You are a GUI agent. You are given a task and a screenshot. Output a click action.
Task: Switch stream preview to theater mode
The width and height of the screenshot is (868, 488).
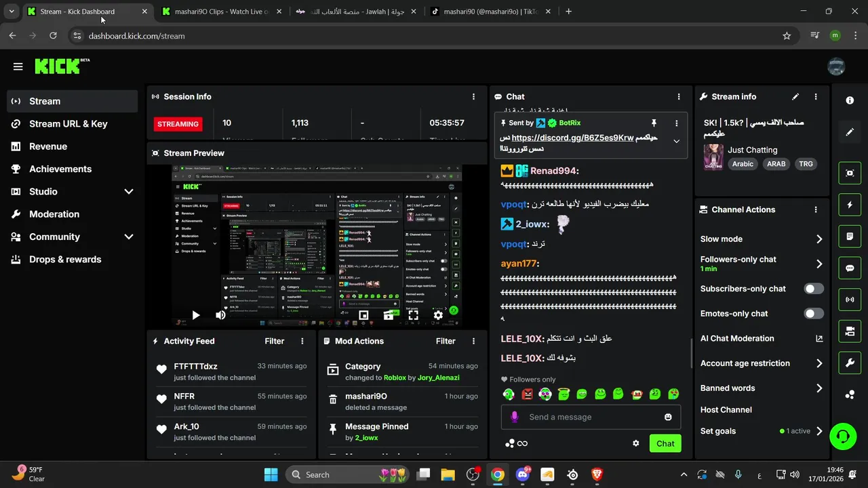point(389,315)
